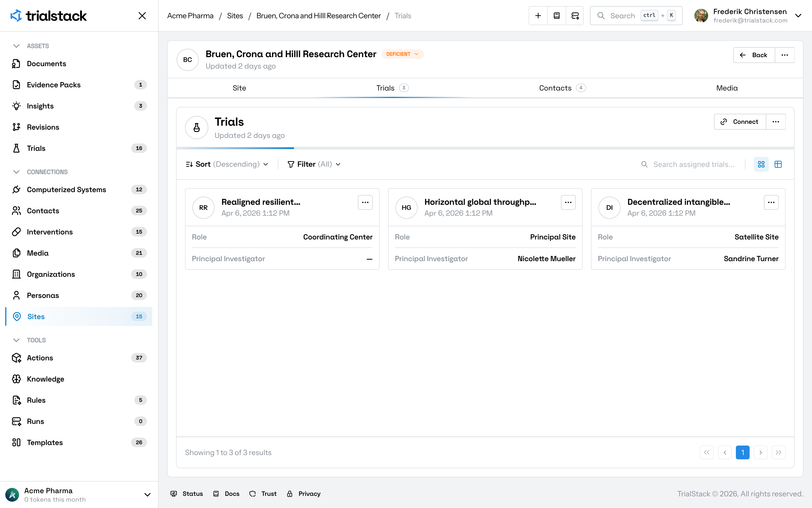Open Contacts in the sidebar
The height and width of the screenshot is (508, 812).
coord(79,211)
